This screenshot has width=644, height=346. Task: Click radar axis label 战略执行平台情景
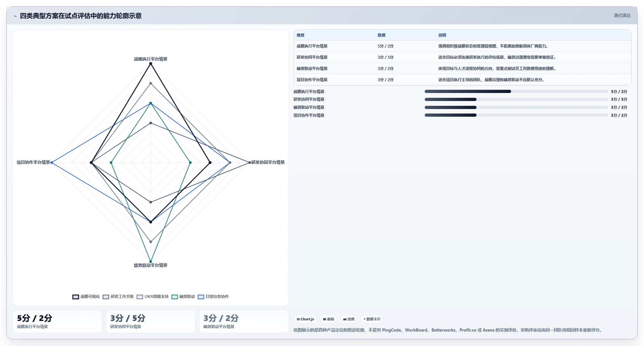[151, 59]
